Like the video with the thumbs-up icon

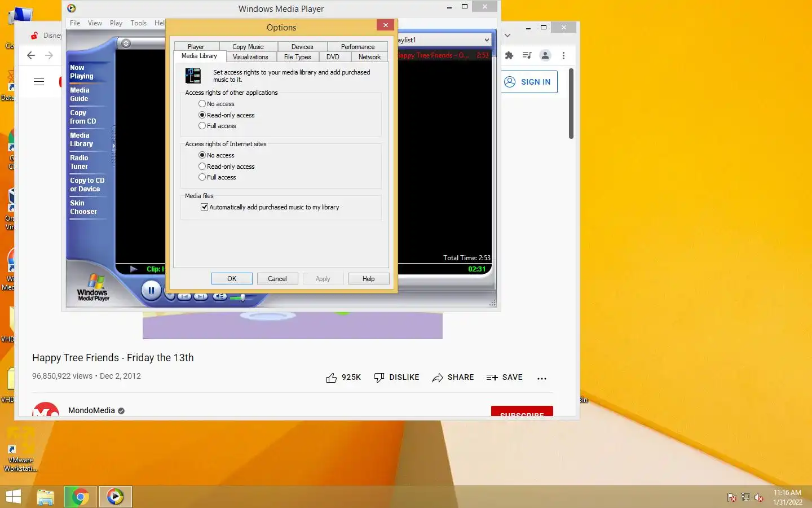point(332,378)
